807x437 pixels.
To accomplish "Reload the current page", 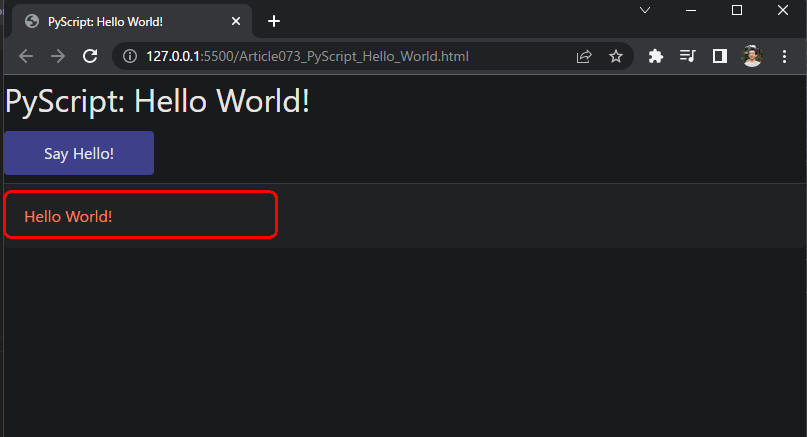I will pyautogui.click(x=91, y=56).
